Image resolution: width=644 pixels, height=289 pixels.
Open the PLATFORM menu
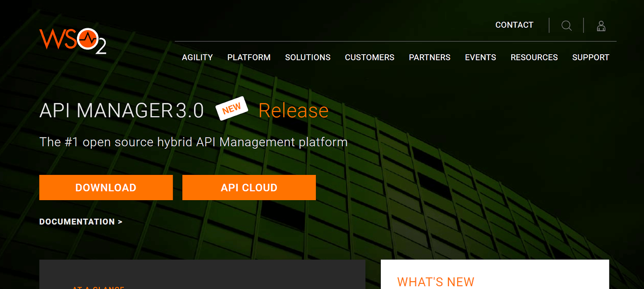[x=249, y=57]
